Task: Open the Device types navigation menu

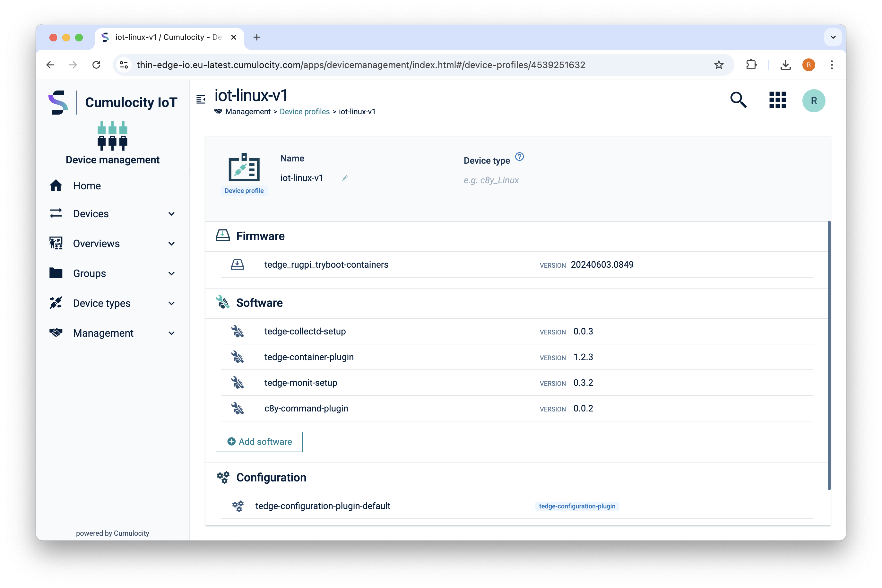Action: click(113, 303)
